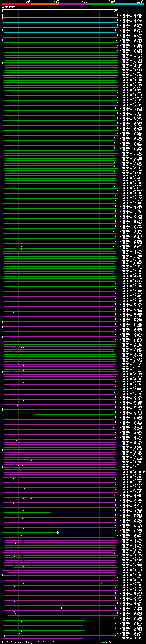Select the UniRef100_C6TKP3 label

coord(131,100)
